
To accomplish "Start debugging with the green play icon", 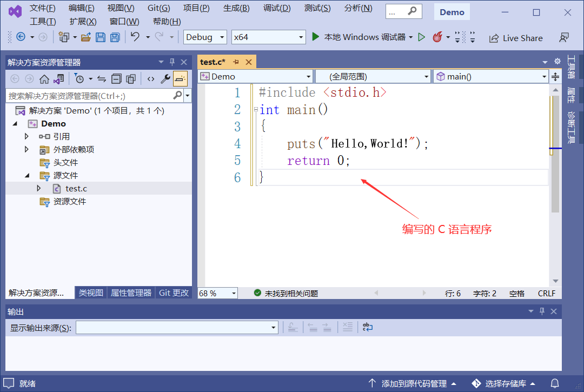I will pos(315,37).
